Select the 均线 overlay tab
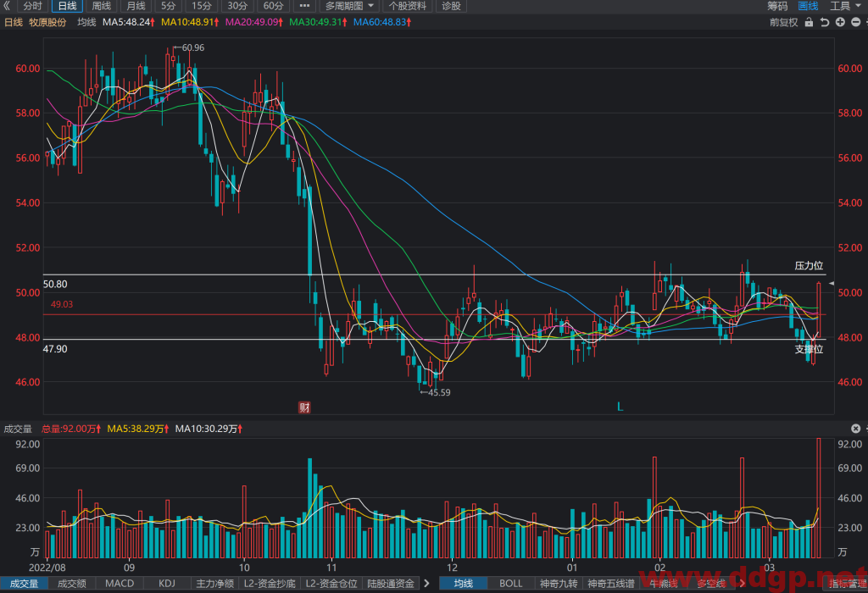 (x=464, y=583)
